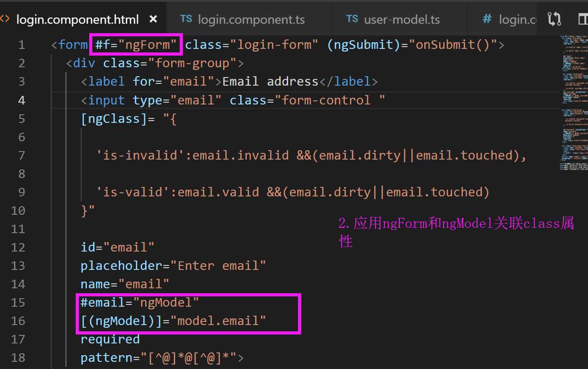Click the closing }" on line 10
This screenshot has width=588, height=369.
88,210
